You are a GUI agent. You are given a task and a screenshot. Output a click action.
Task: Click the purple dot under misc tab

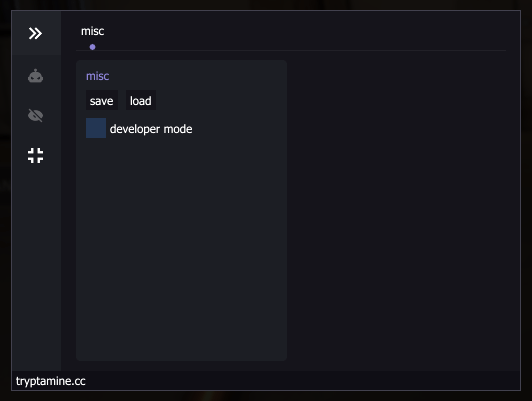pyautogui.click(x=92, y=47)
